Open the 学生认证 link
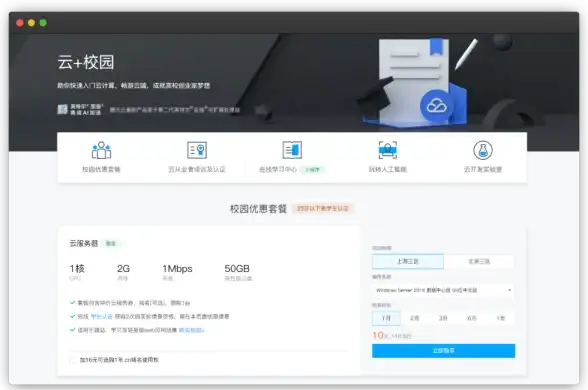 click(x=101, y=316)
